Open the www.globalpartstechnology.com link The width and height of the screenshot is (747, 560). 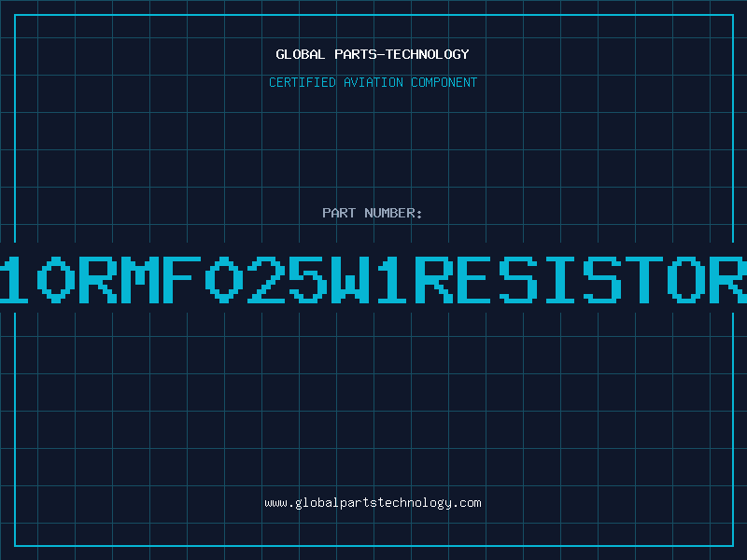click(373, 503)
